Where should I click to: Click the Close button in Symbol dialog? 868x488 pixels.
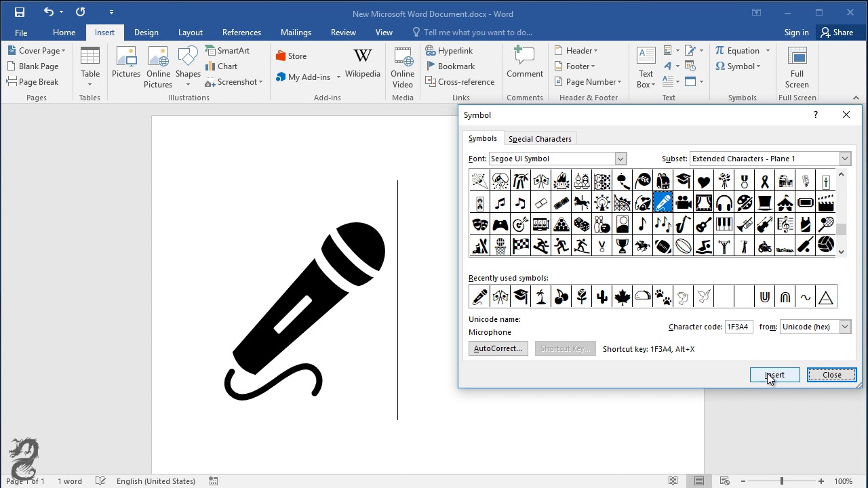(832, 375)
